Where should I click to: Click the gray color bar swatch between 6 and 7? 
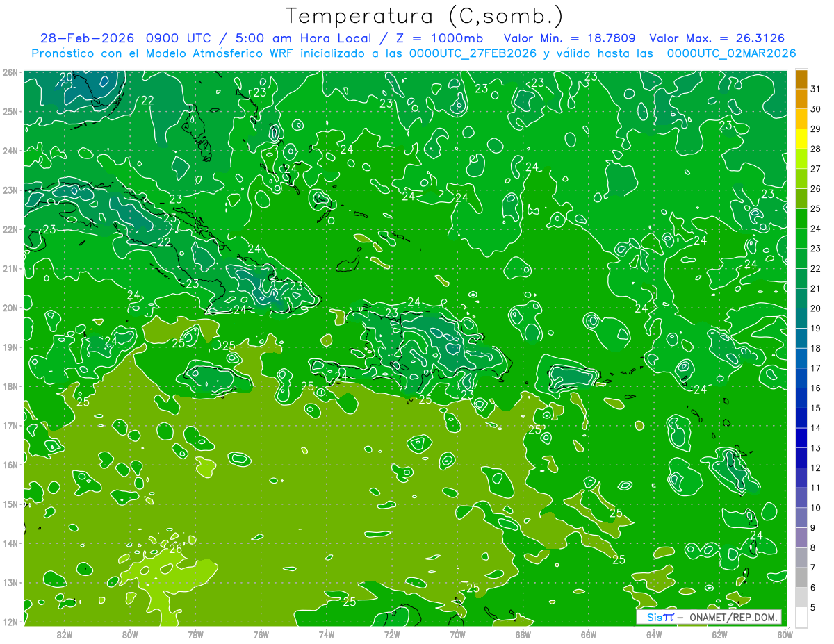pyautogui.click(x=801, y=577)
